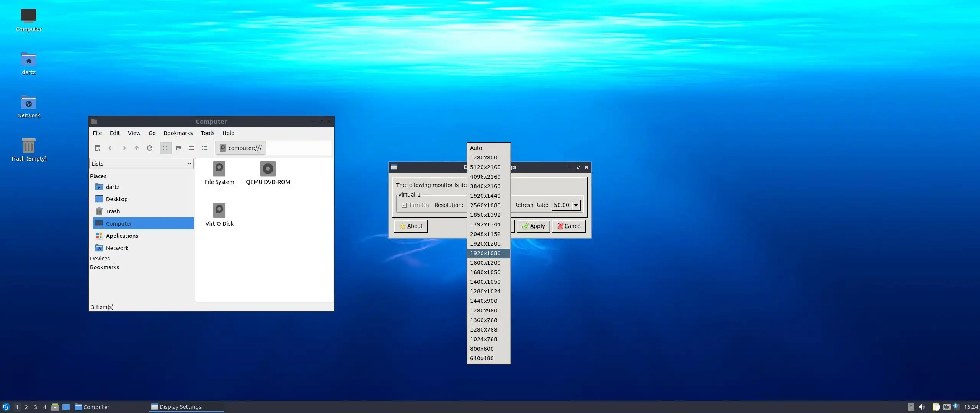980x413 pixels.
Task: Click the new tab toolbar icon
Action: click(x=98, y=148)
